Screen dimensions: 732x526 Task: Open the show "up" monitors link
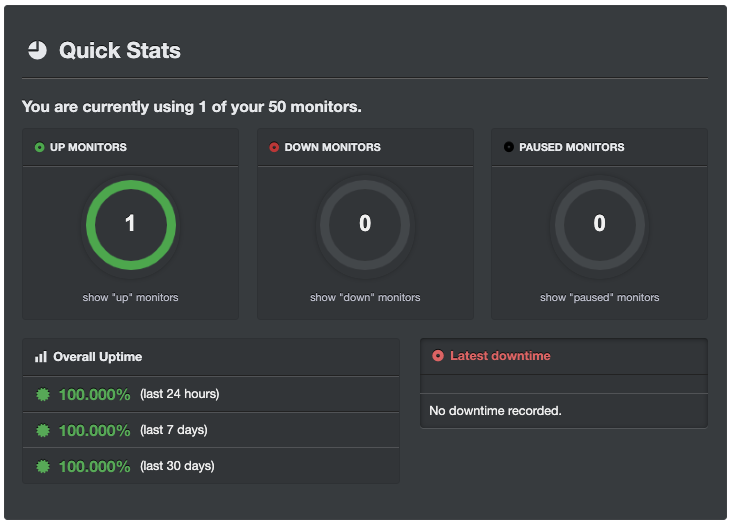click(x=130, y=297)
